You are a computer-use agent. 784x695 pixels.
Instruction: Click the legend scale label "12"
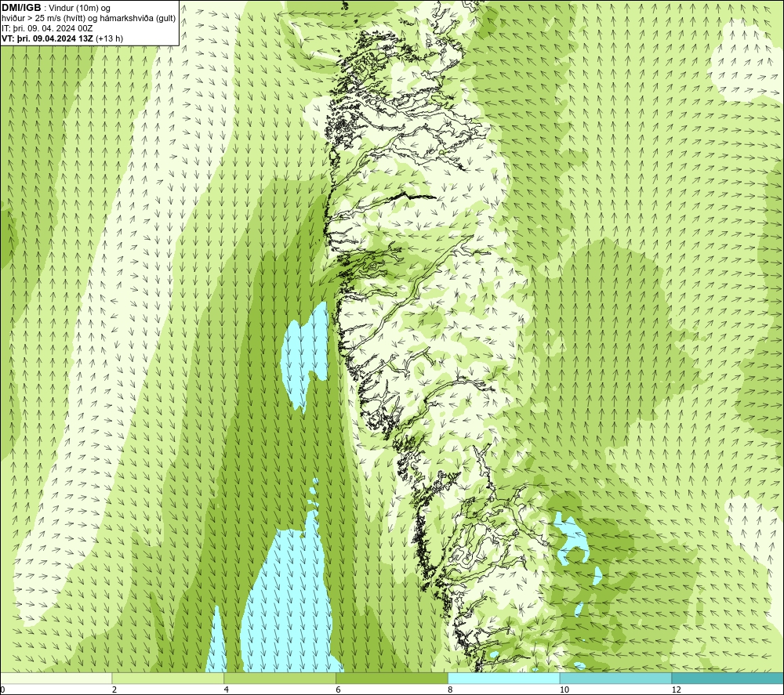click(x=676, y=690)
